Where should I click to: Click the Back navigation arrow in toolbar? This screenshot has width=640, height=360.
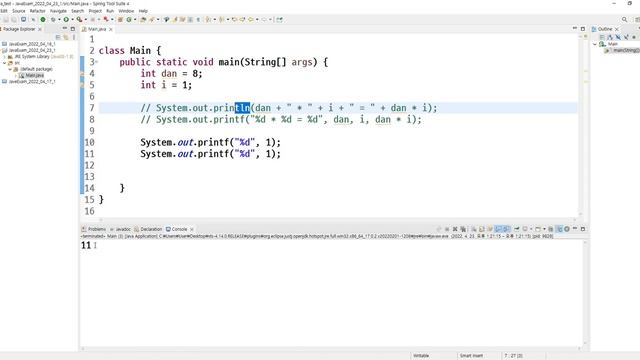251,20
